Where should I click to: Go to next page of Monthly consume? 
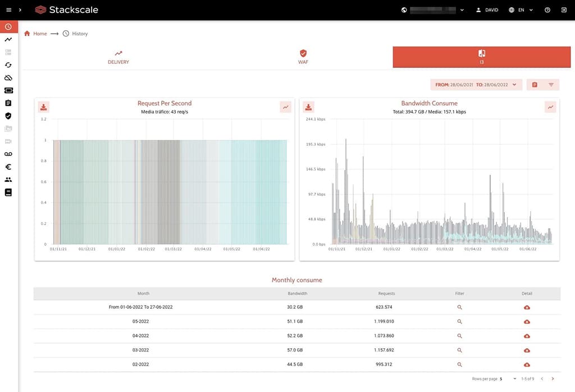pos(553,379)
